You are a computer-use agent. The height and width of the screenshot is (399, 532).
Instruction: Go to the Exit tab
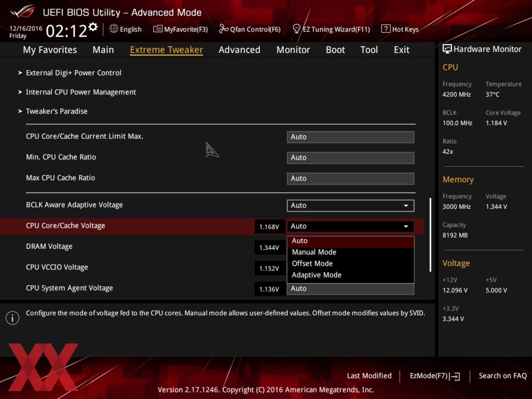pyautogui.click(x=401, y=50)
